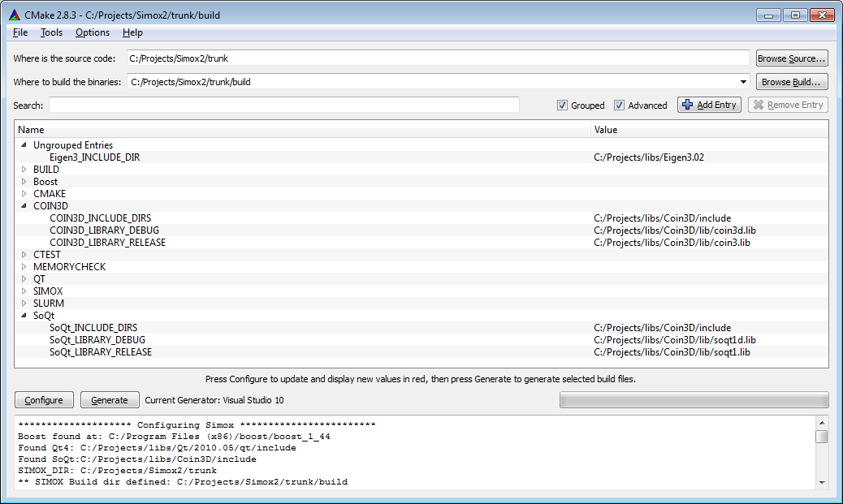Click the CMake logo icon in title bar
Screen dimensions: 843x504
(15, 15)
